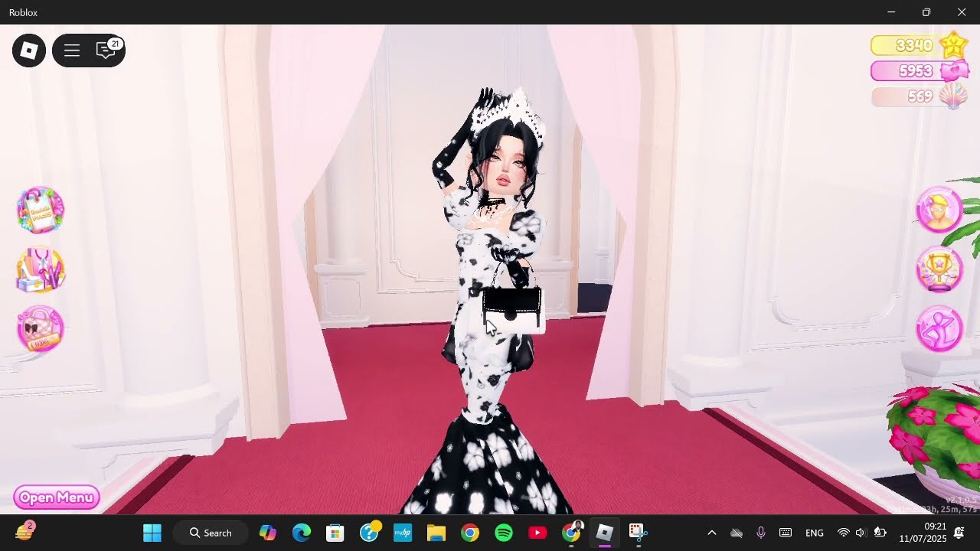Screen dimensions: 980x551
Task: Open the Get Help question mark app
Action: (x=369, y=533)
